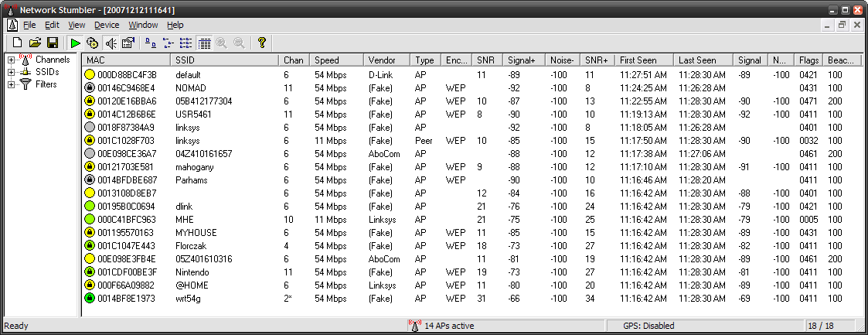Expand the SSIDs tree node
The width and height of the screenshot is (868, 335).
pyautogui.click(x=11, y=72)
